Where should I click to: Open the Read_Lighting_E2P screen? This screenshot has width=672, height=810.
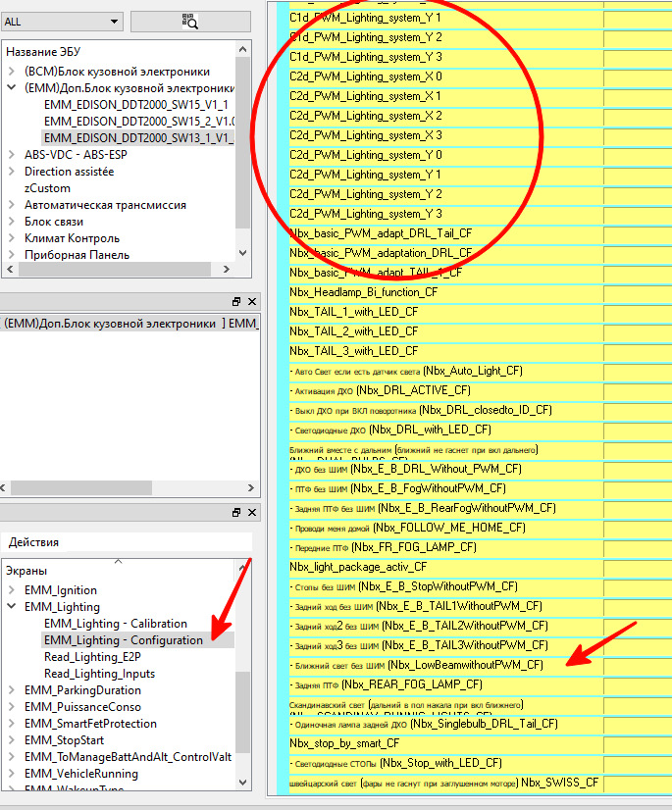[x=91, y=657]
